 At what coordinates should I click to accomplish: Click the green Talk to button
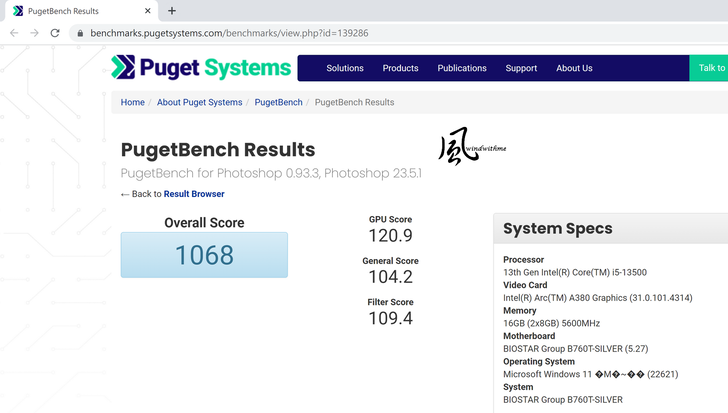(x=710, y=68)
